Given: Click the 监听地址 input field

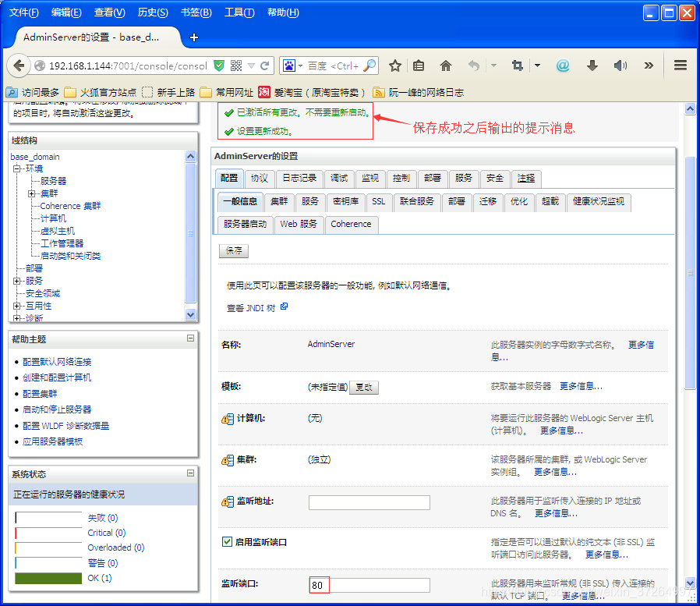Looking at the screenshot, I should tap(369, 502).
